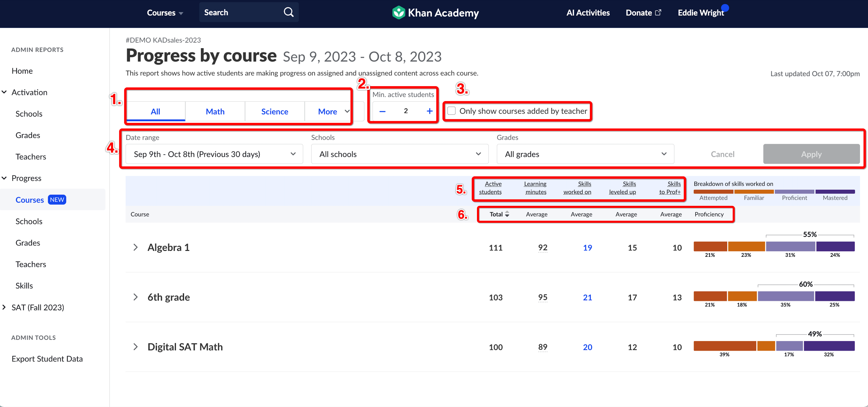Open the Donate link
The height and width of the screenshot is (407, 868).
coord(643,13)
